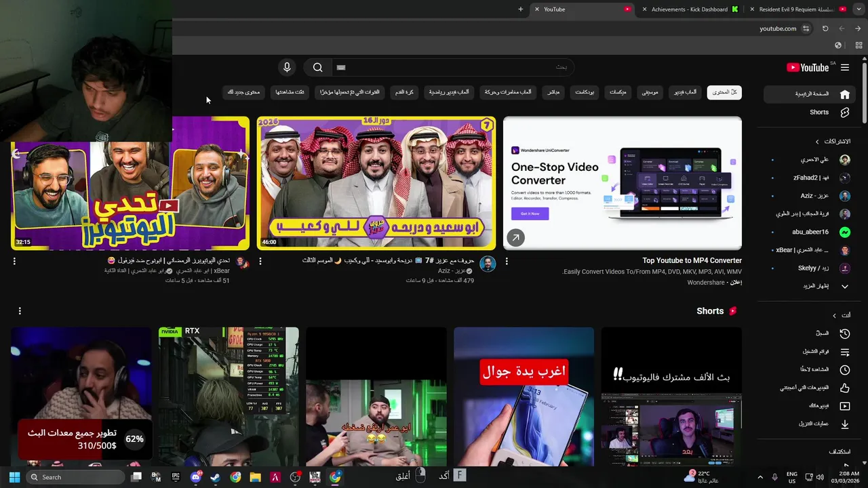The width and height of the screenshot is (868, 488).
Task: Expand show more subscriptions chevron
Action: pyautogui.click(x=844, y=286)
